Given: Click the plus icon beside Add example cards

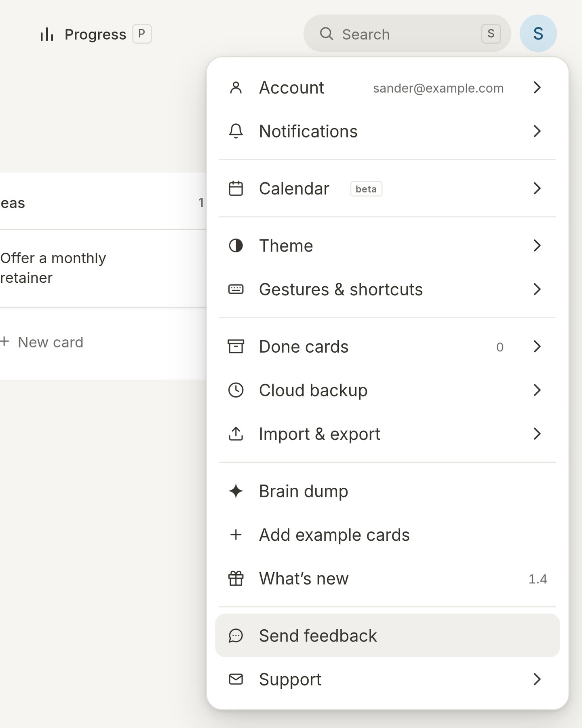Looking at the screenshot, I should pos(236,535).
